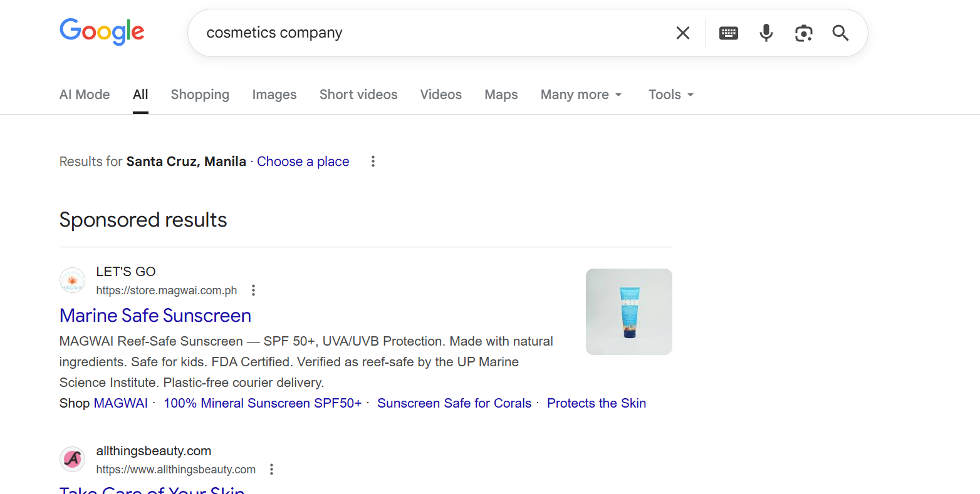Open Sunscreen Safe for Corals sitelink
The height and width of the screenshot is (494, 980).
pos(454,403)
